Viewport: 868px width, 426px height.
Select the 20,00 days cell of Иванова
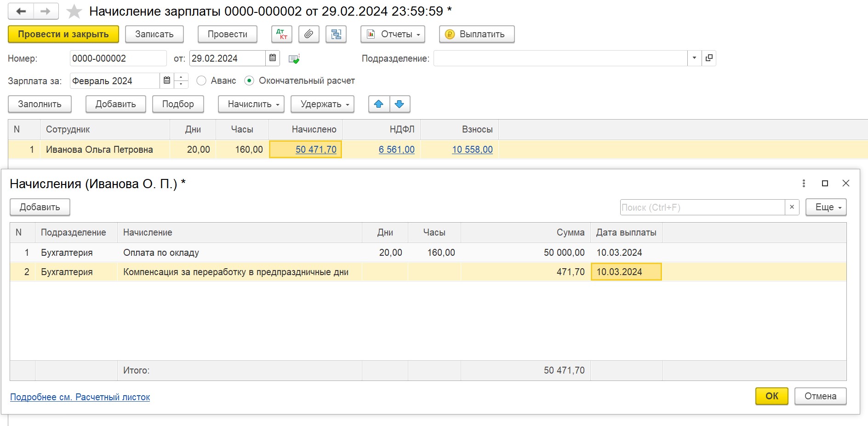click(193, 150)
